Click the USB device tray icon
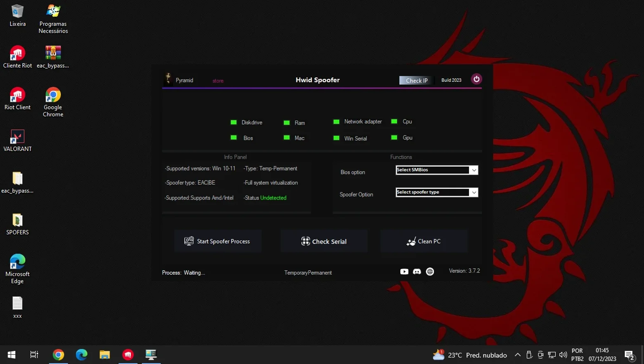Image resolution: width=644 pixels, height=364 pixels. [x=529, y=355]
